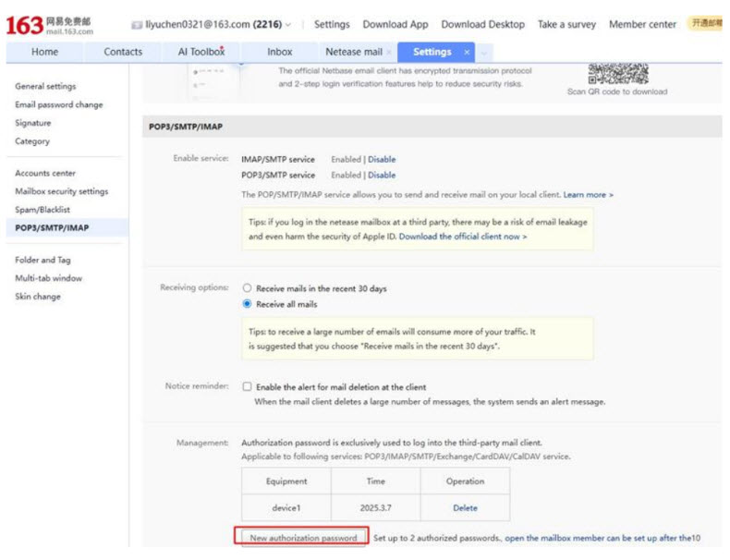Expand the account dropdown next to (2216)
Viewport: 730px width, 560px height.
(288, 25)
